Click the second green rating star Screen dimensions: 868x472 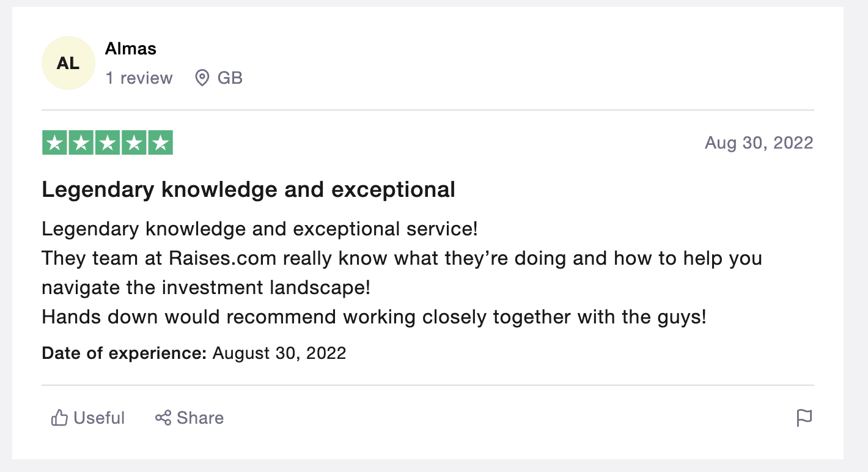click(81, 143)
